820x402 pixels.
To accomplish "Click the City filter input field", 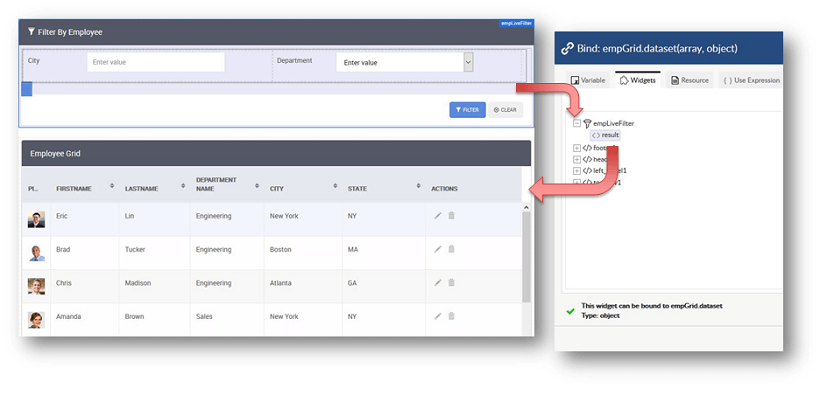I will (155, 62).
